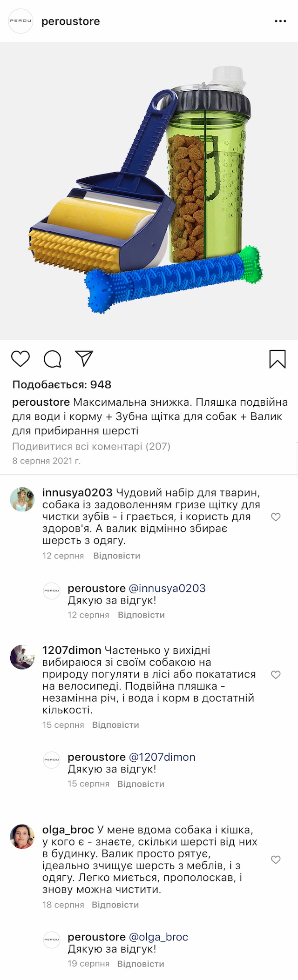This screenshot has height=980, width=298.
Task: Open olga_broc's profile avatar
Action: (x=22, y=836)
